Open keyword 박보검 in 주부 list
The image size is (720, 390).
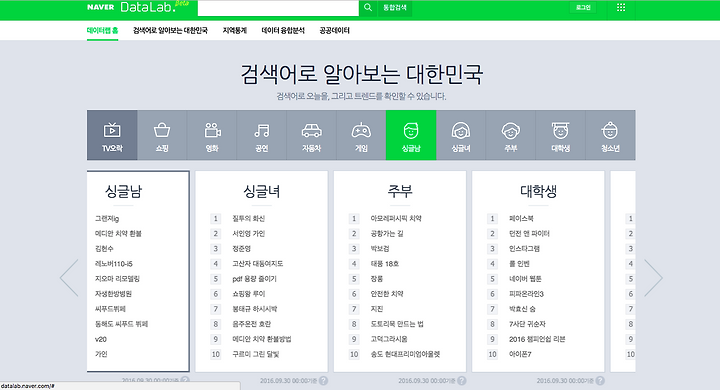380,249
